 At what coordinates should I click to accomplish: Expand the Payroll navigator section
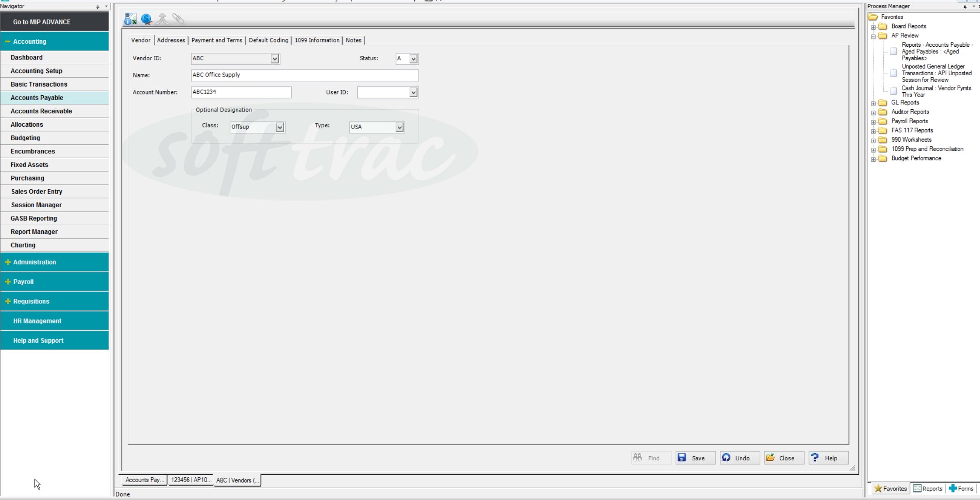(7, 282)
